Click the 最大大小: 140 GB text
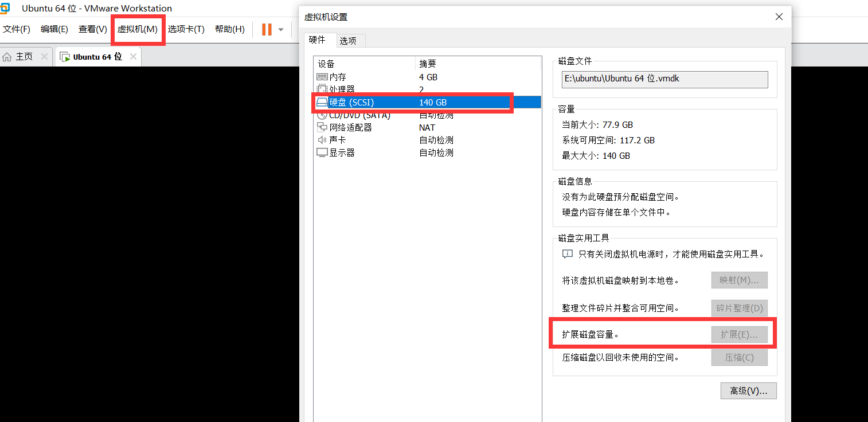 coord(596,155)
